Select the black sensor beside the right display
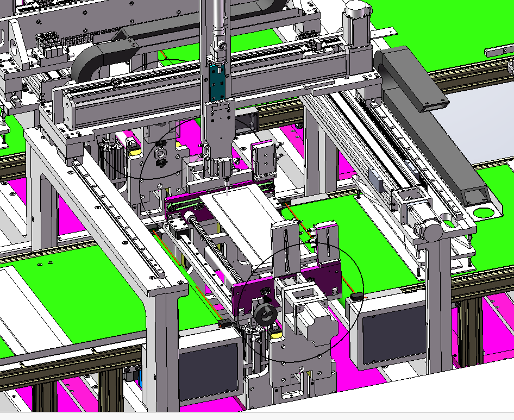This screenshot has height=420, width=514. point(358,297)
